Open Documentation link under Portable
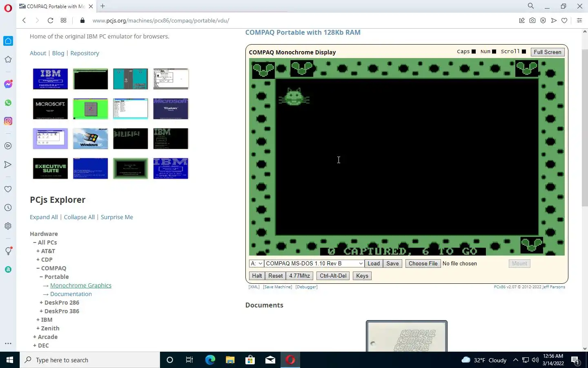 tap(71, 294)
